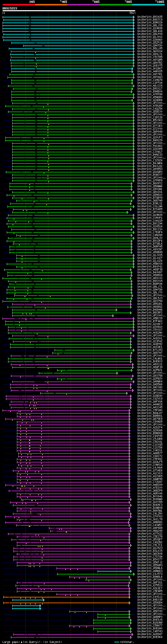Image resolution: width=167 pixels, height=644 pixels.
Task: Select the UniRef100_C1MQ78 entry
Action: pyautogui.click(x=150, y=80)
